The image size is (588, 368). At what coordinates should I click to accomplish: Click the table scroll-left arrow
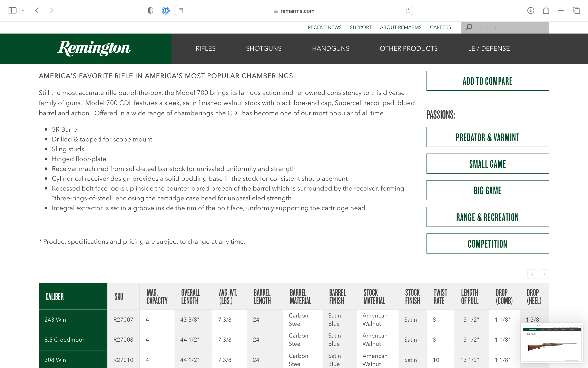pyautogui.click(x=532, y=274)
